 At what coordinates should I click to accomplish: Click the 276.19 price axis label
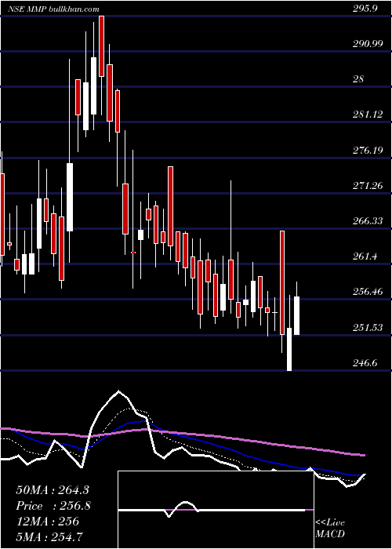click(x=367, y=151)
